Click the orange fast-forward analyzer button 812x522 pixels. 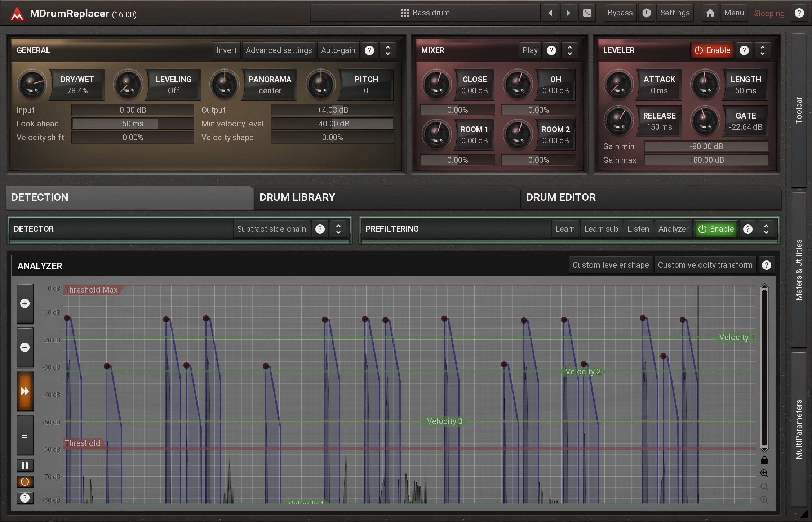coord(25,391)
